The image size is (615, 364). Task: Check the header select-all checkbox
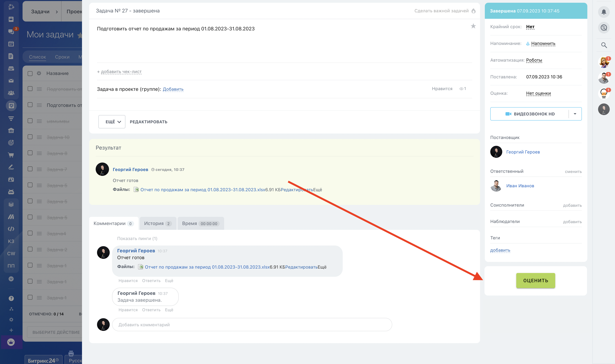[x=30, y=74]
